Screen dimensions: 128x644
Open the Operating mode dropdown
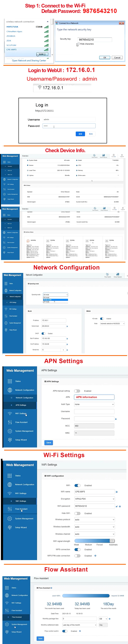tap(55, 295)
